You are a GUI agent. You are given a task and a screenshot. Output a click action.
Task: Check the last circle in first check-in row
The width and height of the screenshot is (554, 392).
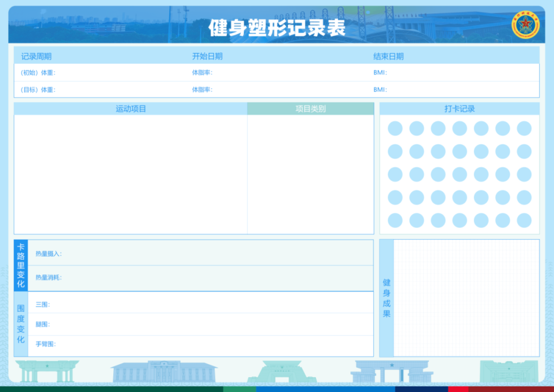tap(524, 128)
